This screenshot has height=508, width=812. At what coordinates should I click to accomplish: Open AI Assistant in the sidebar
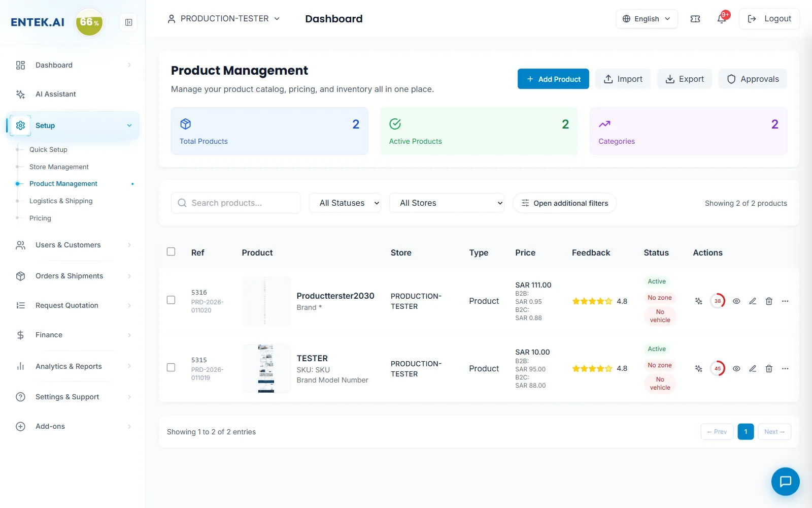click(x=56, y=94)
